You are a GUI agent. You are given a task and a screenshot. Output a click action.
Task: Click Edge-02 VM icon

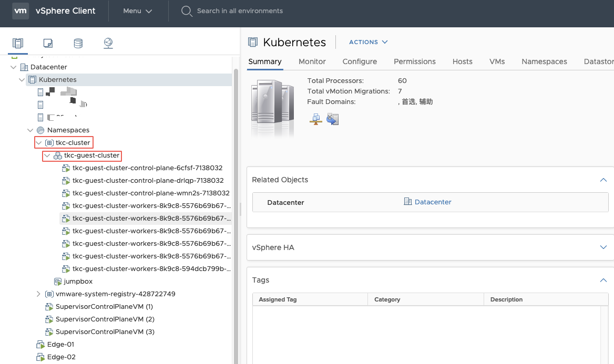(40, 357)
